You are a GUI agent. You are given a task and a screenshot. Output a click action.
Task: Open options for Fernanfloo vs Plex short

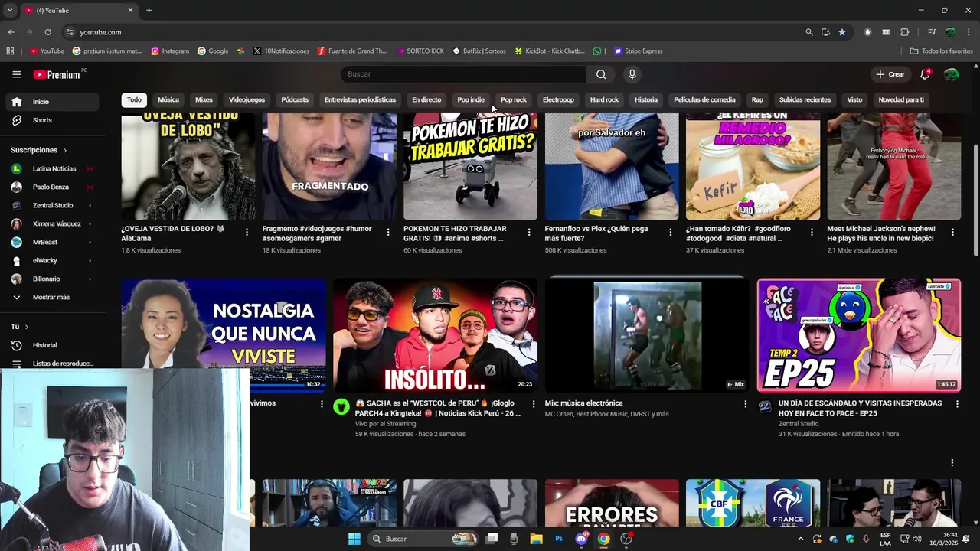pos(671,232)
